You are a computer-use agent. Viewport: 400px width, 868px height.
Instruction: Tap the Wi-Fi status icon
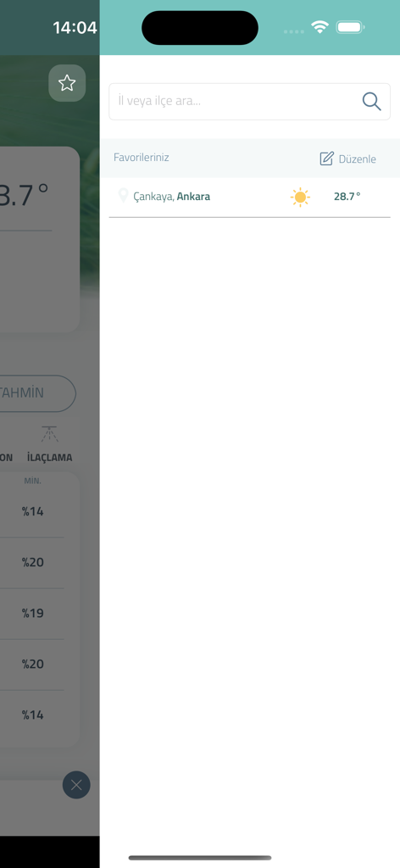click(319, 27)
